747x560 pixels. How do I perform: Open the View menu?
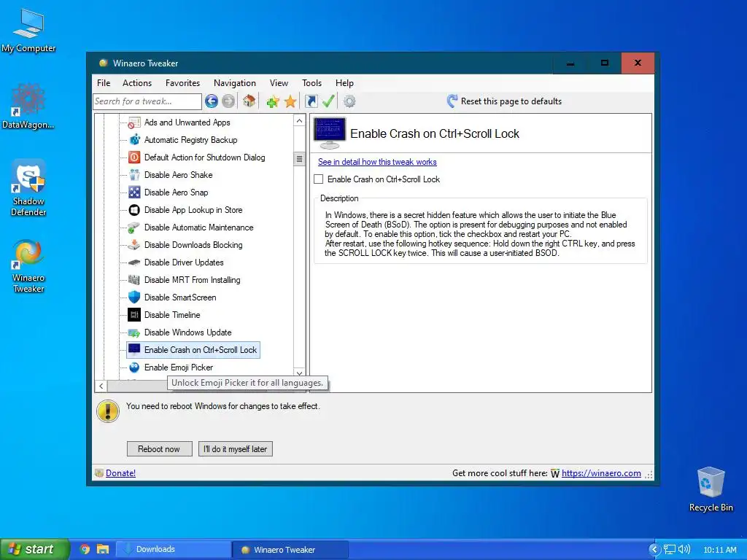click(x=279, y=83)
